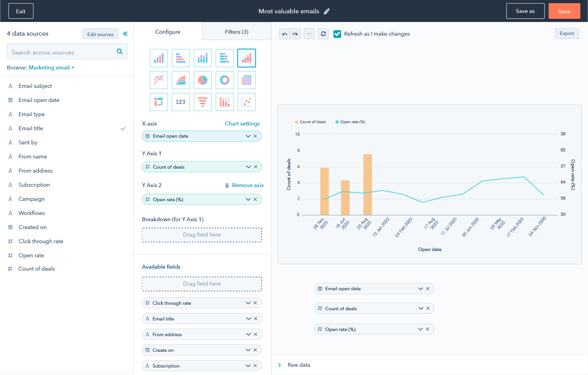Toggle Count of deals series in chart legend
Viewport: 588px width, 375px height.
click(310, 122)
